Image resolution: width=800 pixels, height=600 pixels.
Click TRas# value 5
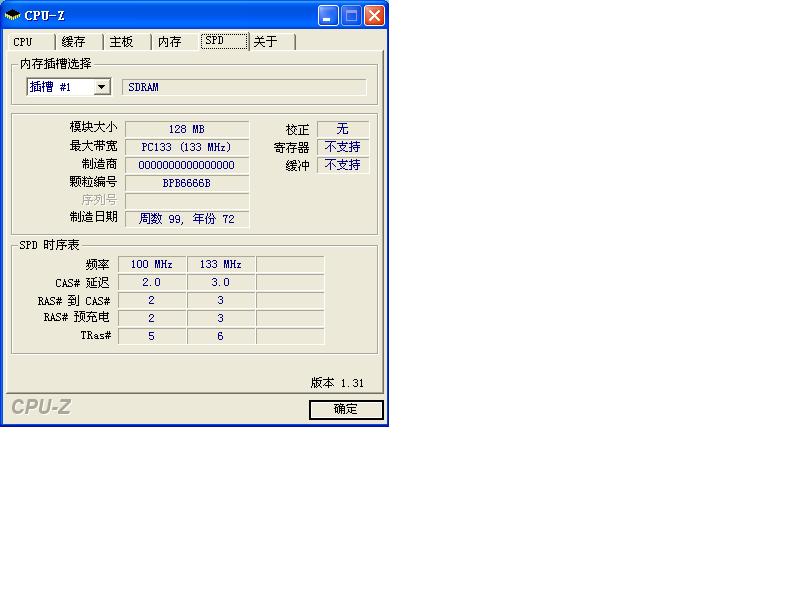click(152, 336)
